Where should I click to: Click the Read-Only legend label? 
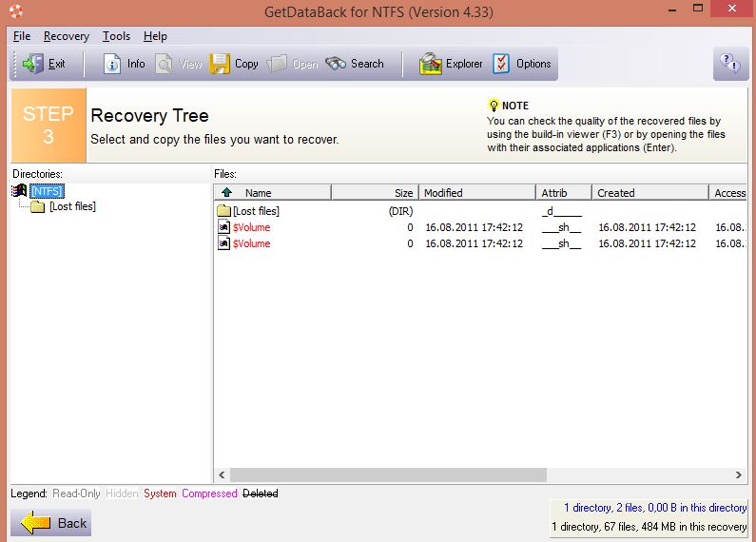click(77, 494)
